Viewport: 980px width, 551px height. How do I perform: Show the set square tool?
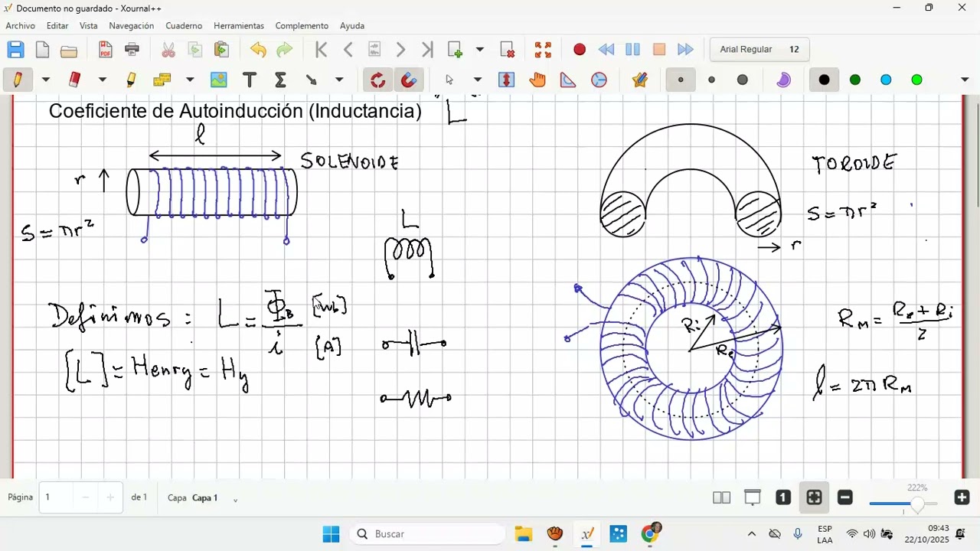(568, 80)
